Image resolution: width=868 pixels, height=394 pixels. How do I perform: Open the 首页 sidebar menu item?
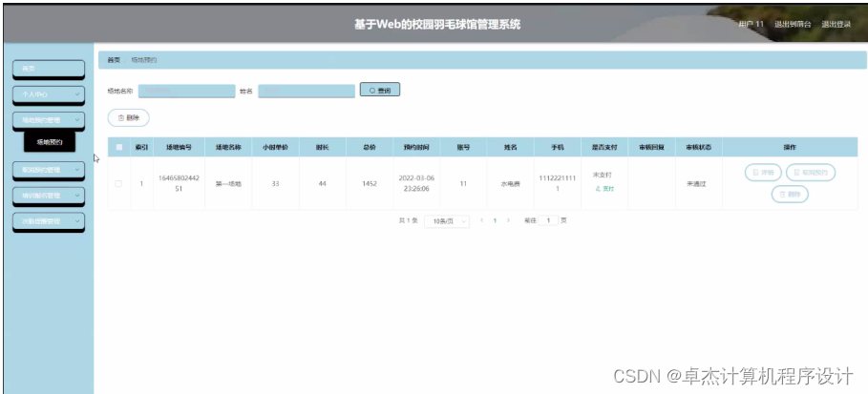pos(49,69)
